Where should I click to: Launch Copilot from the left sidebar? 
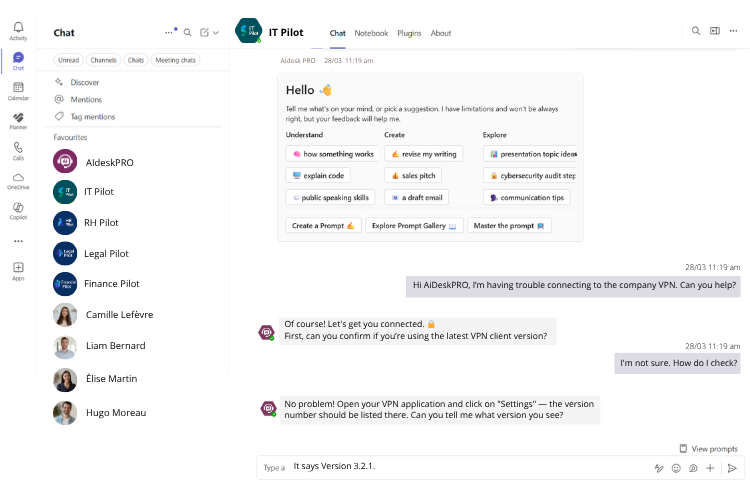tap(18, 210)
